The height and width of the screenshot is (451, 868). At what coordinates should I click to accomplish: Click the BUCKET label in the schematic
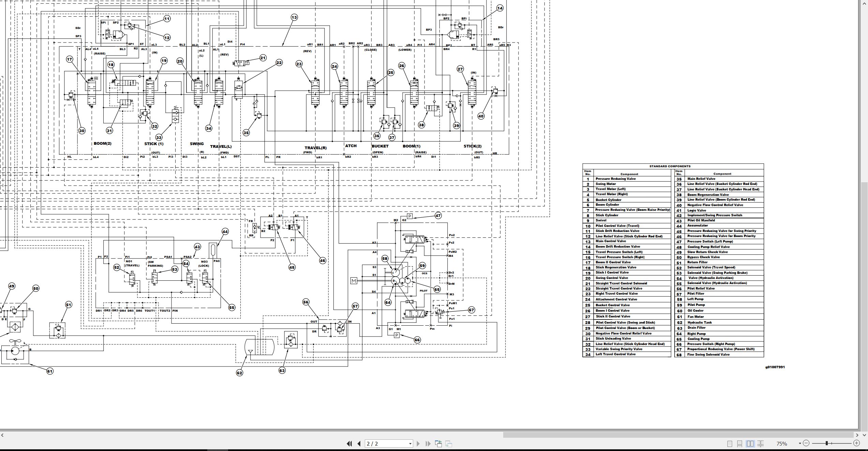(380, 146)
